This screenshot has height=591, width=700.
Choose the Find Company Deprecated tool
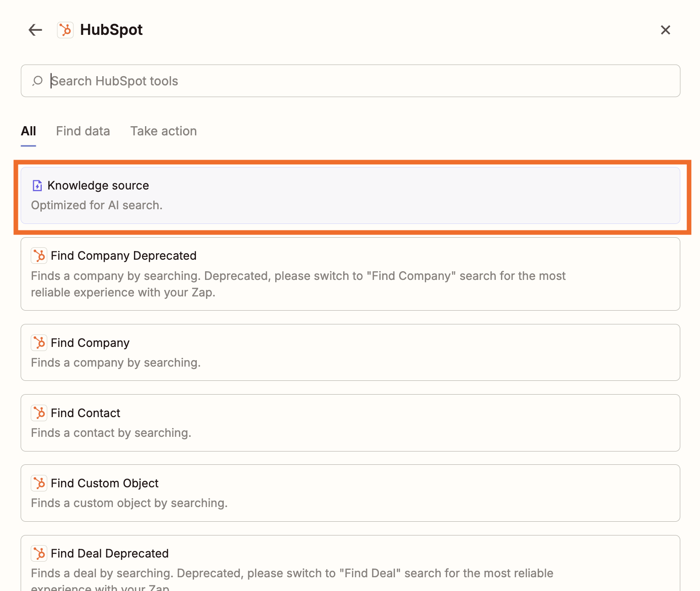click(350, 274)
